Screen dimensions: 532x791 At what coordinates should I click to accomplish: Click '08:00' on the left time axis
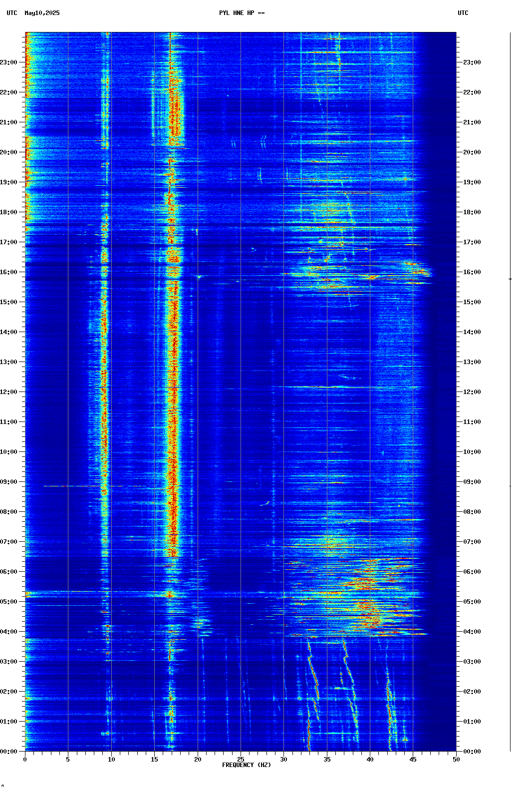click(x=8, y=512)
